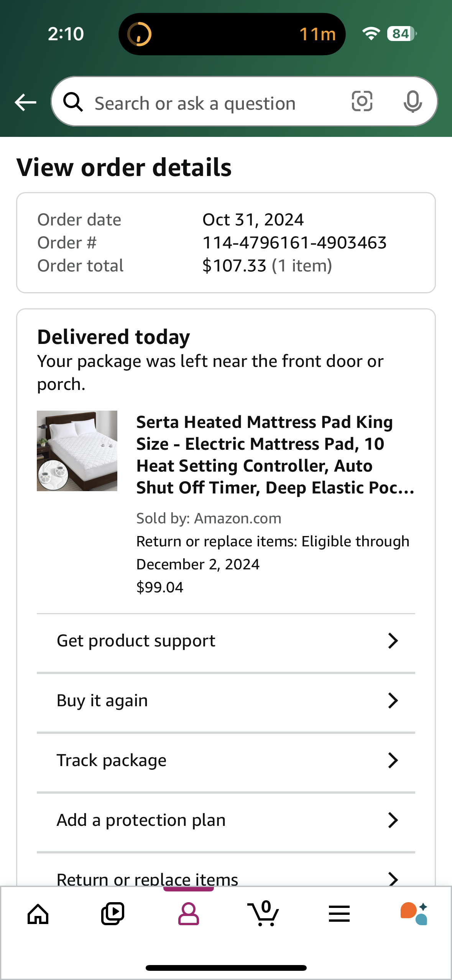Tap the search magnifier icon
The image size is (452, 980).
point(73,102)
